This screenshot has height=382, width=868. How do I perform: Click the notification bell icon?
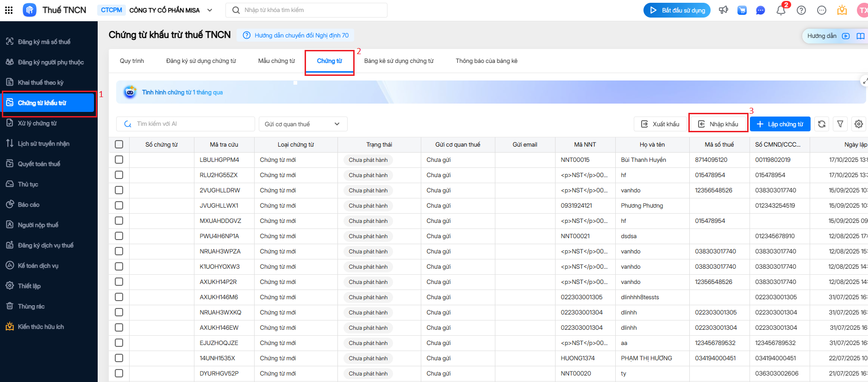click(781, 10)
